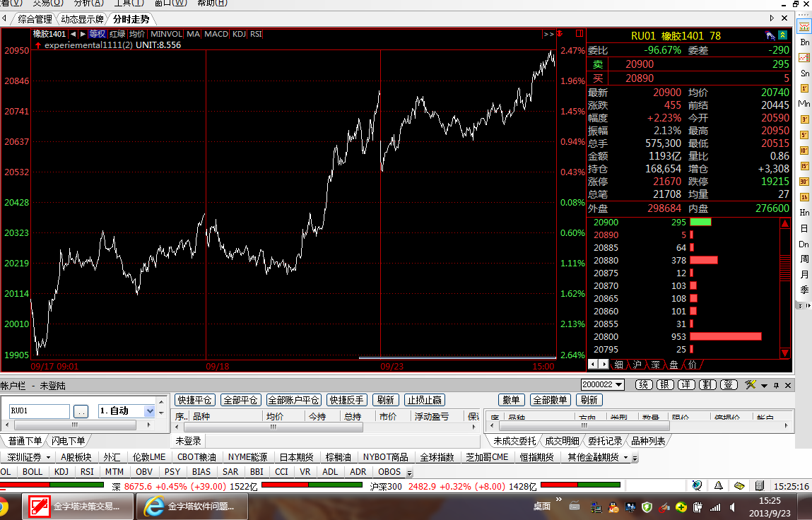The image size is (812, 520).
Task: Toggle the 红绿 red-green display
Action: click(117, 34)
